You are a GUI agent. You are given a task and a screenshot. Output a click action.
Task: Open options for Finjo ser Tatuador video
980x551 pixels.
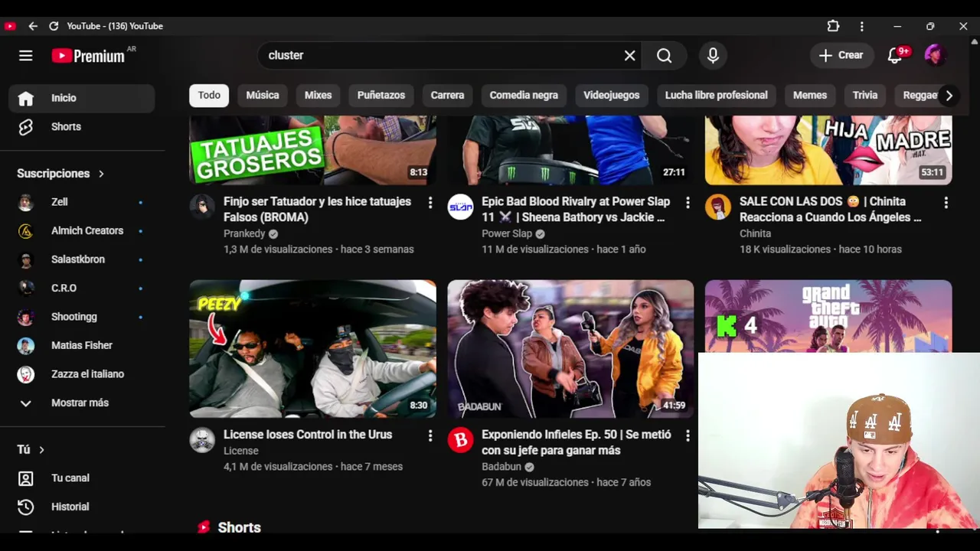point(430,203)
